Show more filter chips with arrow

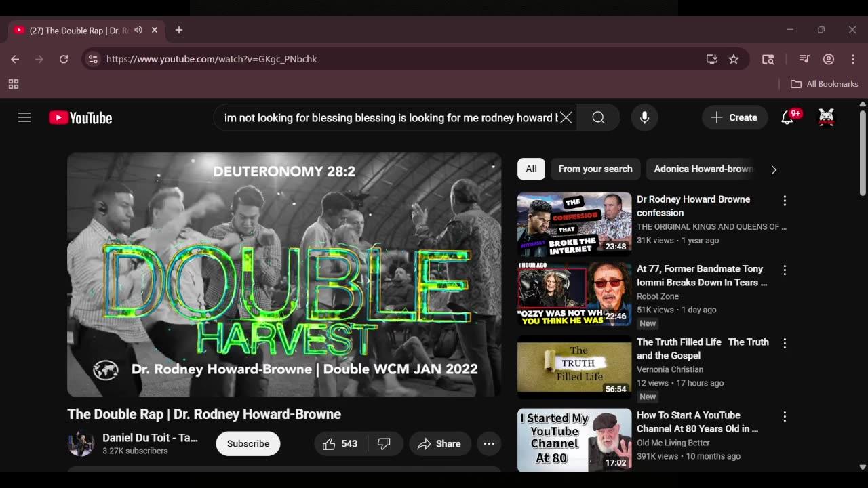coord(774,169)
